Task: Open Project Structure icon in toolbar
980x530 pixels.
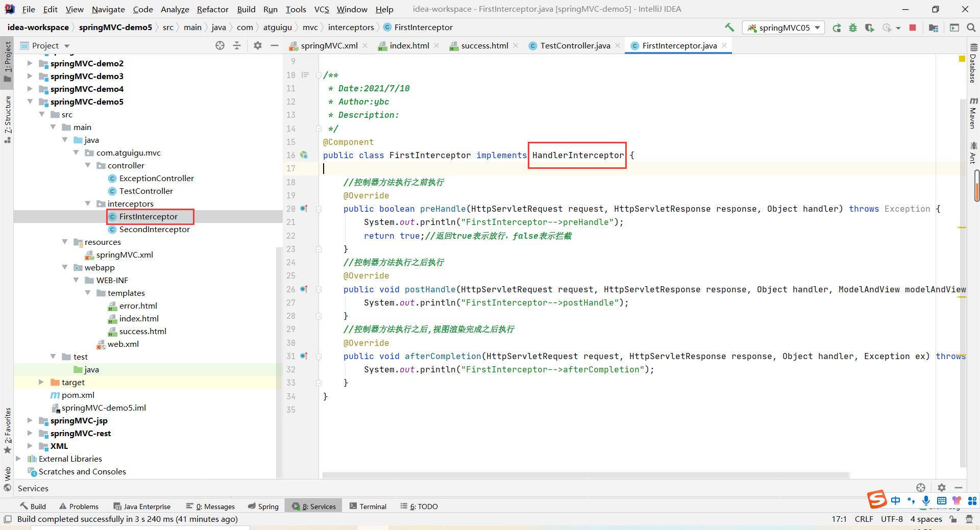Action: pos(934,28)
